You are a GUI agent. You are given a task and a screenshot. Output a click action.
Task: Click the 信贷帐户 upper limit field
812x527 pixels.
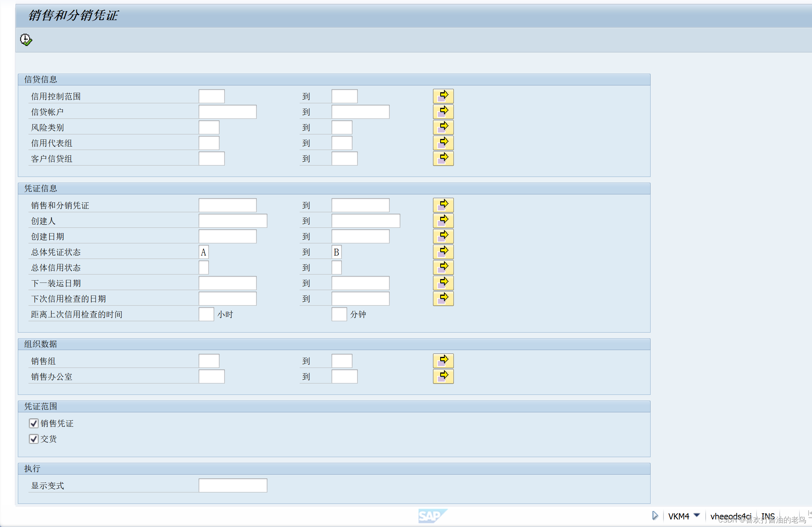coord(360,112)
